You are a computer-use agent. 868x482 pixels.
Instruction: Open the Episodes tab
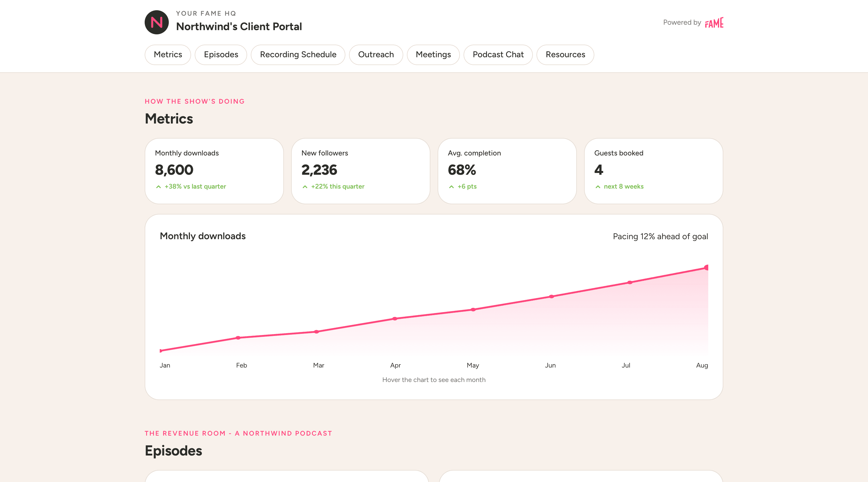(x=221, y=55)
